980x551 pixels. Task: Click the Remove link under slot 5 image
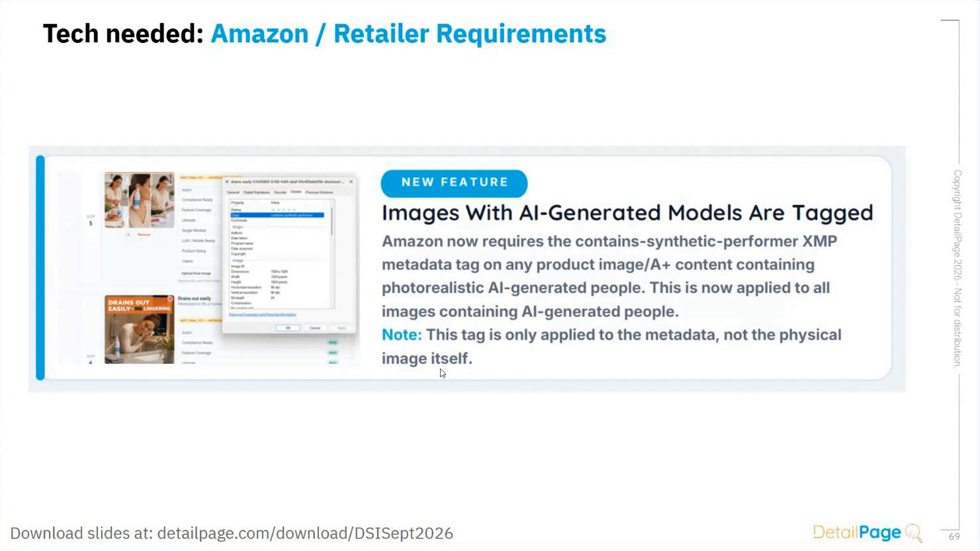tap(144, 234)
